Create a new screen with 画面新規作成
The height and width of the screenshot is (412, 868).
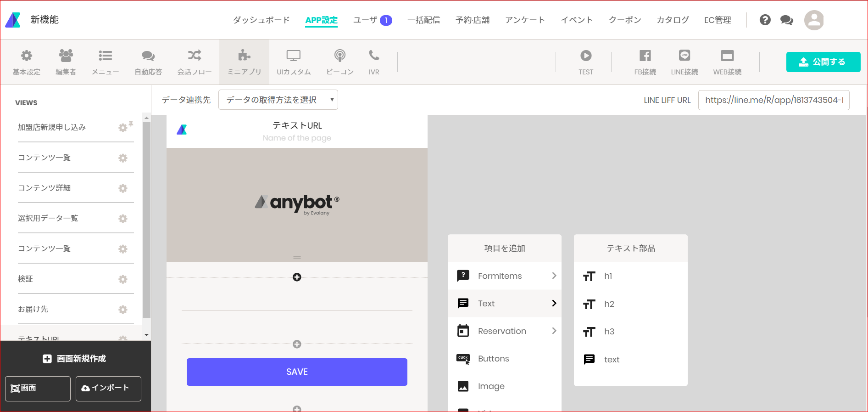coord(74,359)
